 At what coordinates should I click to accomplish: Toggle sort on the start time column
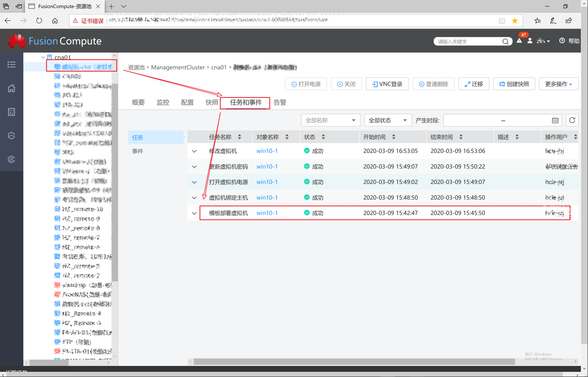(394, 137)
